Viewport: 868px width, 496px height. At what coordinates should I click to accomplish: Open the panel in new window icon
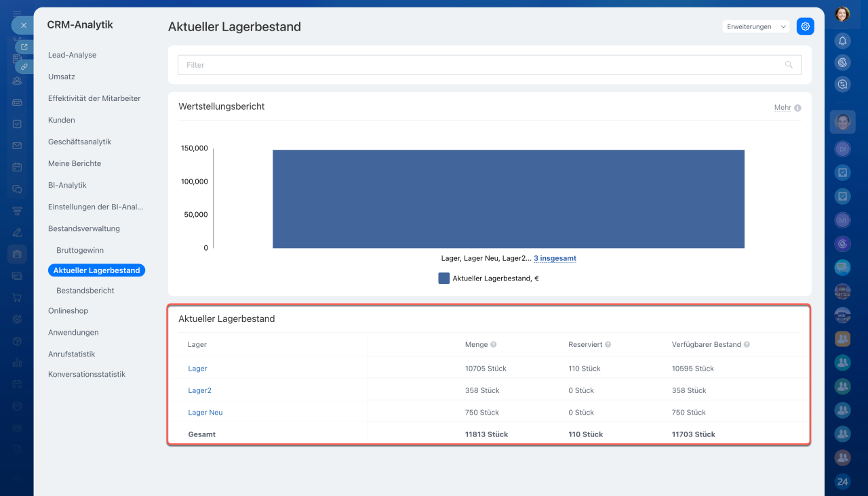coord(24,47)
